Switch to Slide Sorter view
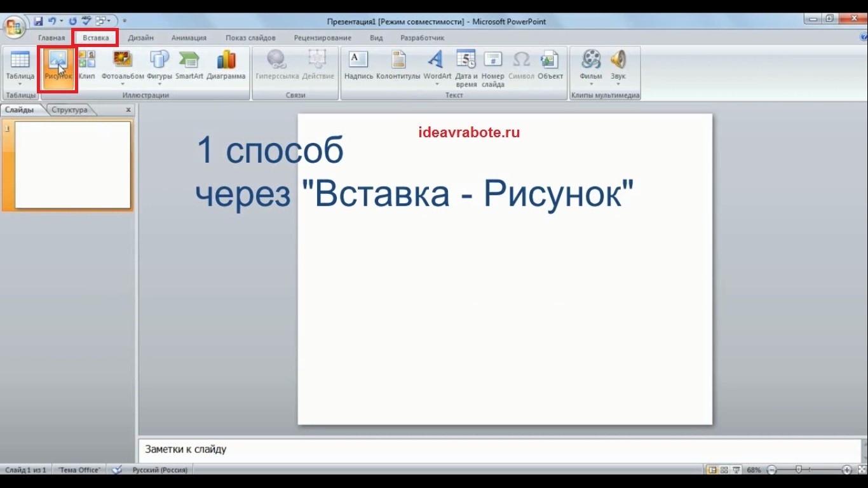 pos(724,470)
